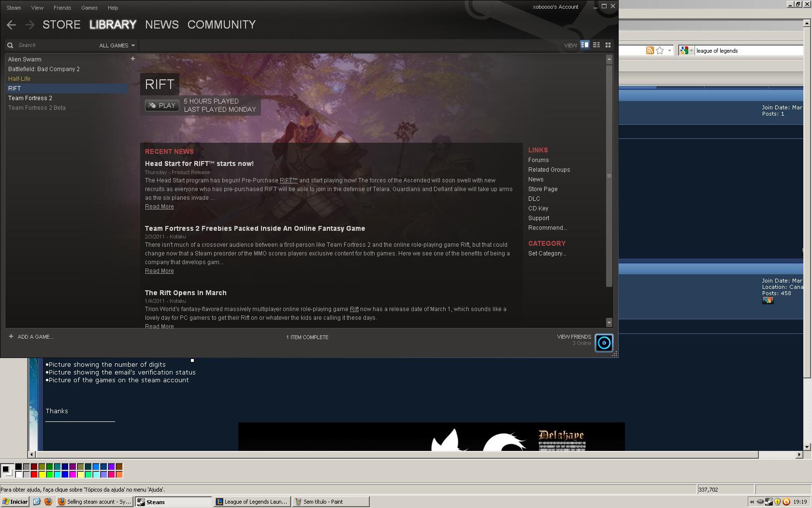Expand hidden tray icons with chevron

click(752, 502)
